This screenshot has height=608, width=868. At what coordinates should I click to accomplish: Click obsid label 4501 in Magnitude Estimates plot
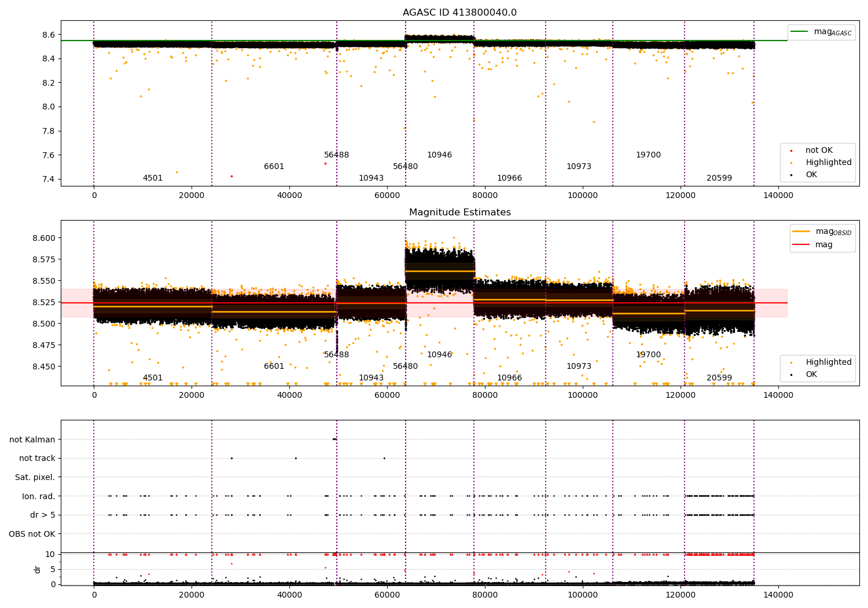(x=153, y=378)
